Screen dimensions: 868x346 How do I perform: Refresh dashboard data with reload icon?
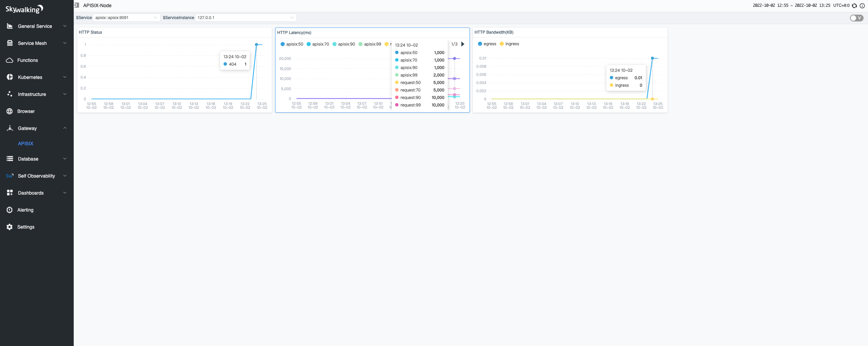pyautogui.click(x=854, y=5)
